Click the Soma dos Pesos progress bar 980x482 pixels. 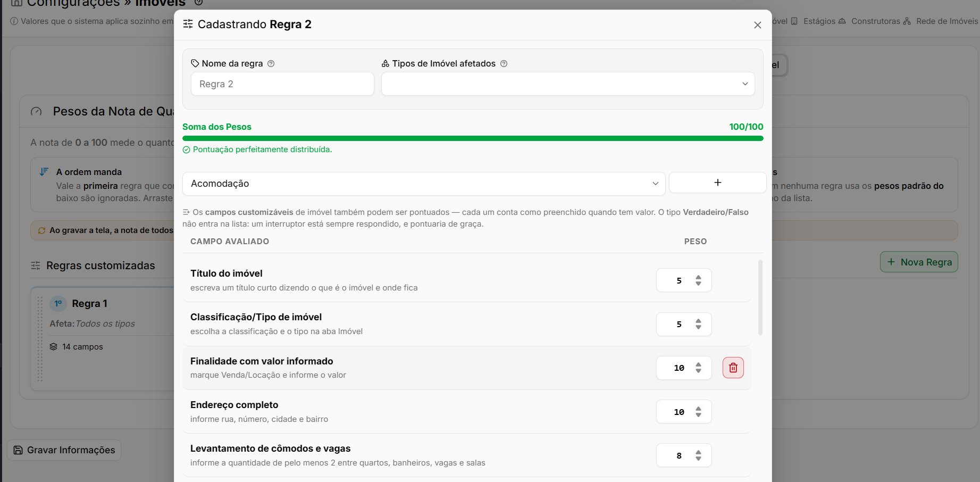pos(473,138)
